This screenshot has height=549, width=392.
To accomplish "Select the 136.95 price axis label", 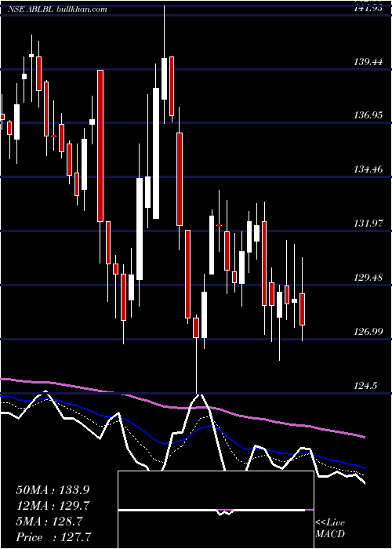I will click(368, 115).
